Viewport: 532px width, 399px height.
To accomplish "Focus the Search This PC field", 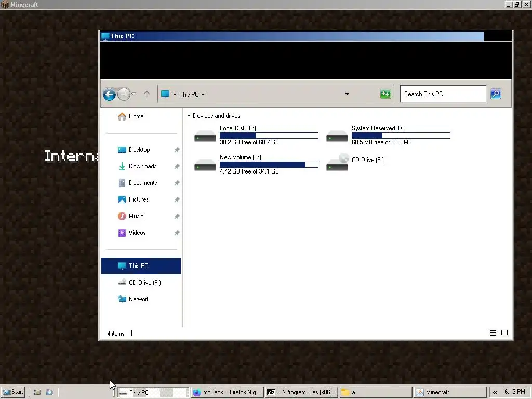I will click(443, 94).
